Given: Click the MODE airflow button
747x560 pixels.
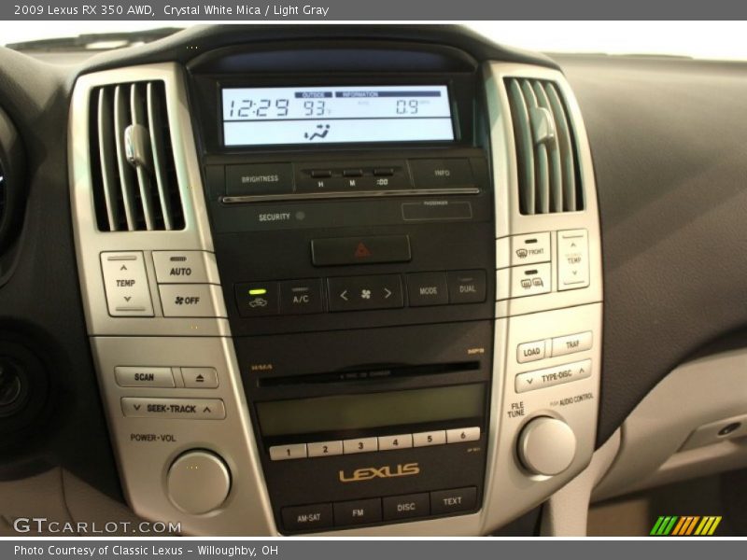Looking at the screenshot, I should click(x=428, y=290).
